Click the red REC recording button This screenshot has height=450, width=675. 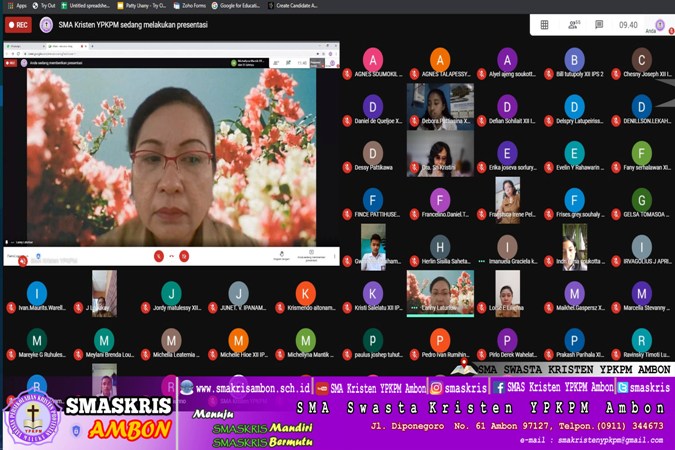click(x=19, y=25)
